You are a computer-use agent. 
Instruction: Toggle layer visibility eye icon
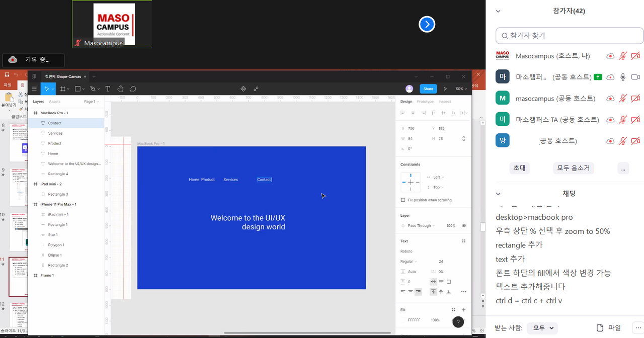[x=463, y=226]
